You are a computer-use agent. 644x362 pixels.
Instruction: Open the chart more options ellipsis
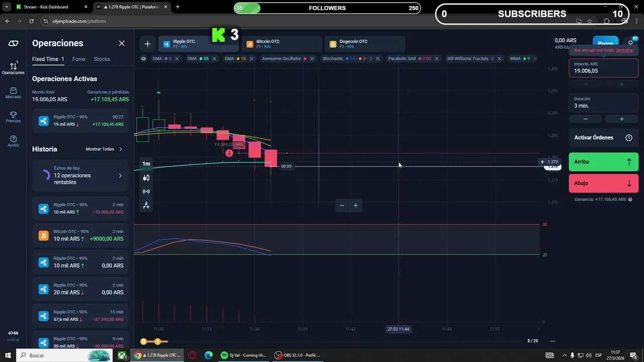[x=552, y=341]
